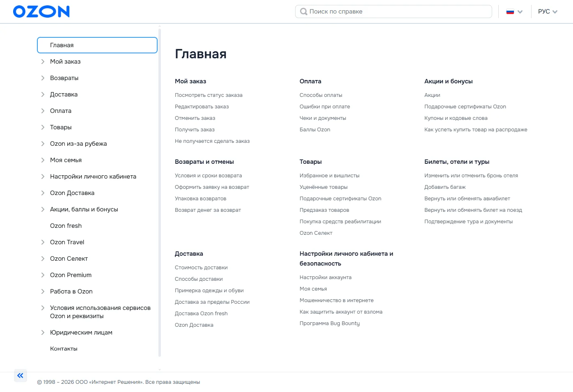
Task: Open Акции, баллы и бонусы sidebar item
Action: click(84, 209)
